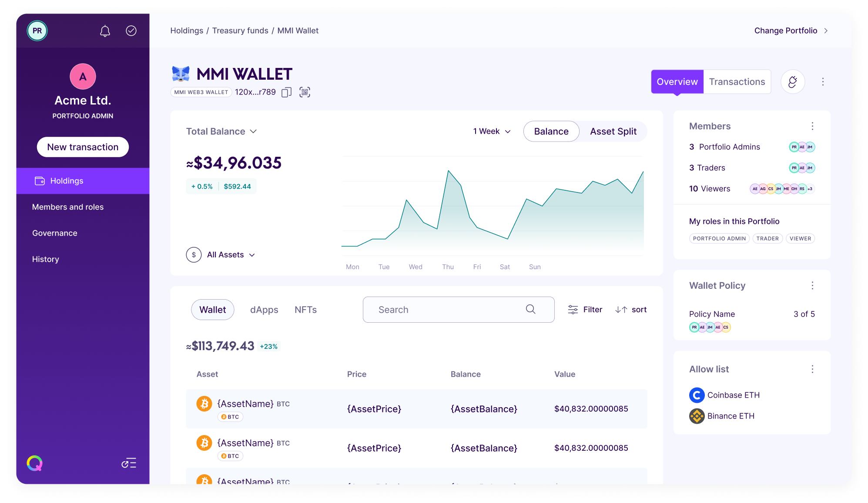Viewport: 868px width, 503px height.
Task: Click the plug connection icon beside Overview
Action: [x=793, y=81]
